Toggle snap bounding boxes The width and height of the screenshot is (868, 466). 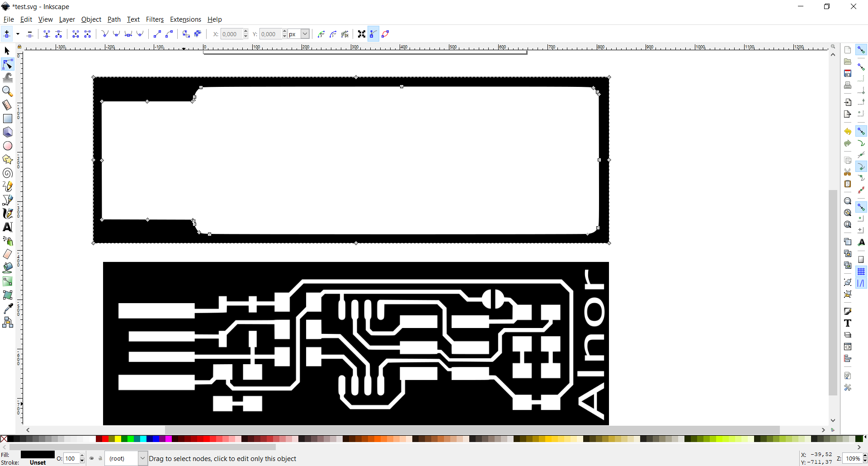pos(861,67)
